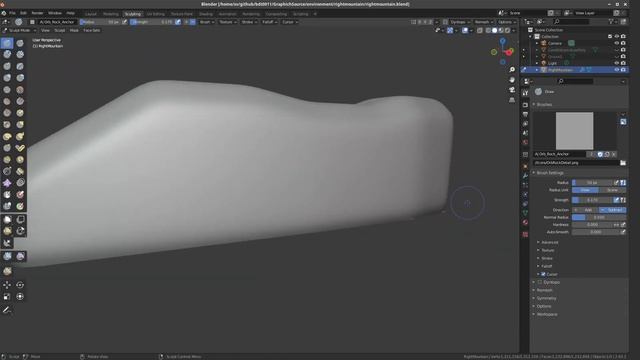This screenshot has width=640, height=360.
Task: Open the header Remesh dropdown
Action: [483, 22]
